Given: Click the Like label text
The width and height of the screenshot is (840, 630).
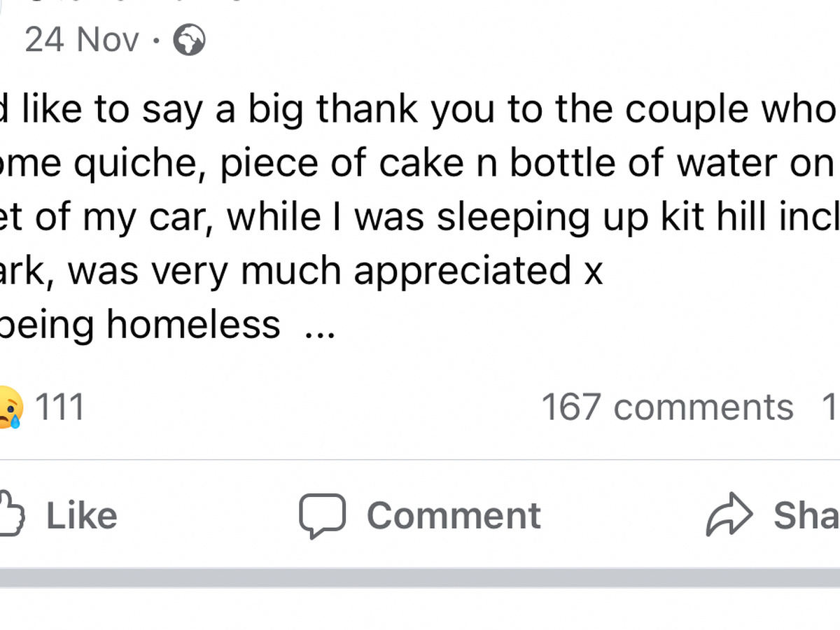Looking at the screenshot, I should (x=82, y=516).
